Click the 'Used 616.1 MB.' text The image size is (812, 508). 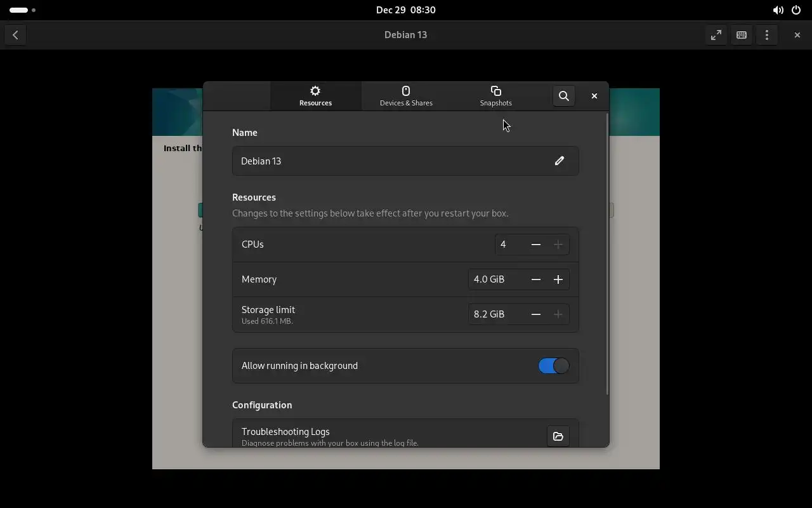click(x=267, y=321)
